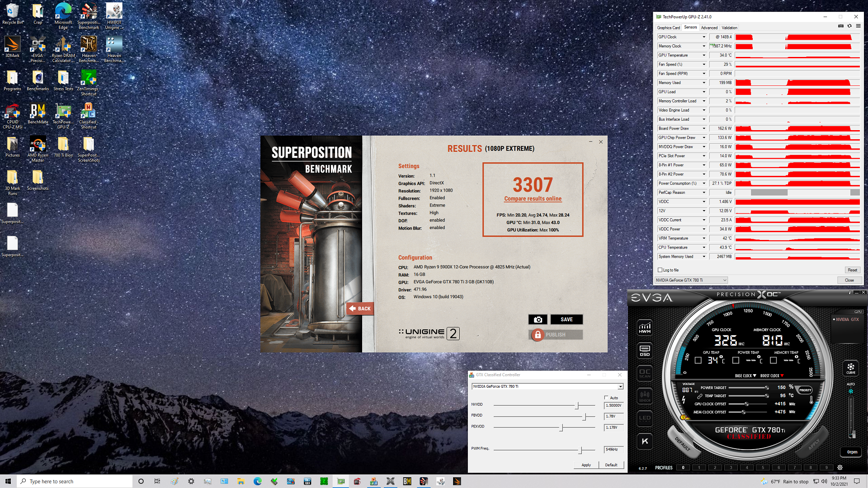Go BACK in Superposition Benchmark
This screenshot has width=868, height=488.
360,309
